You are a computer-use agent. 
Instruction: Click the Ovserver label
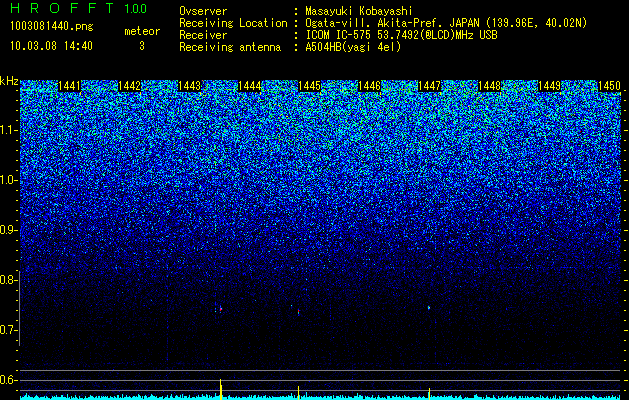pos(203,11)
